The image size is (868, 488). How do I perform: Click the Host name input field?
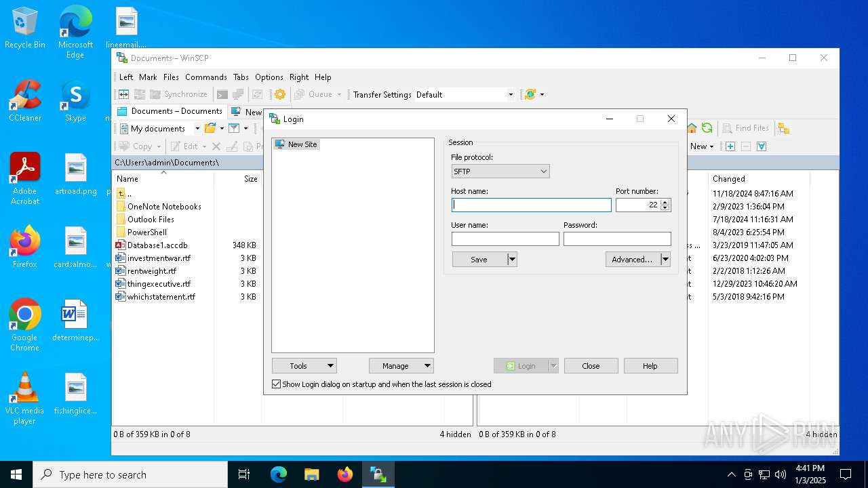click(532, 205)
